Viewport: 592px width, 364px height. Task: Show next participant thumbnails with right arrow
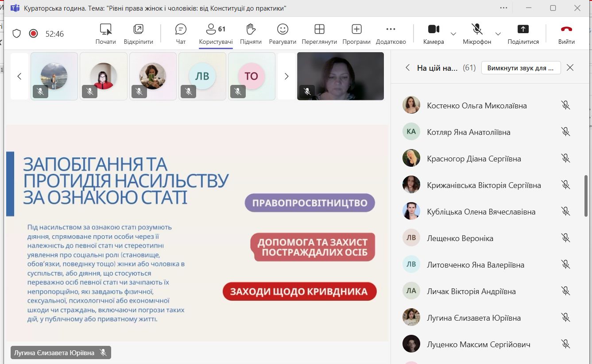(x=286, y=77)
